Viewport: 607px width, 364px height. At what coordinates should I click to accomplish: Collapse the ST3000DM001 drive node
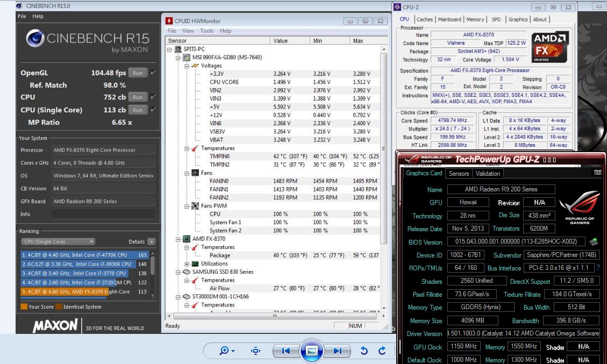[178, 297]
